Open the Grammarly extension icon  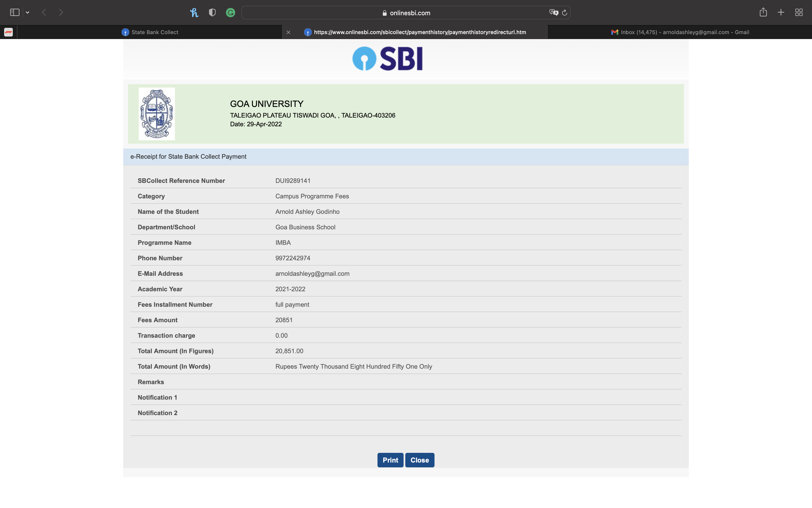tap(231, 13)
